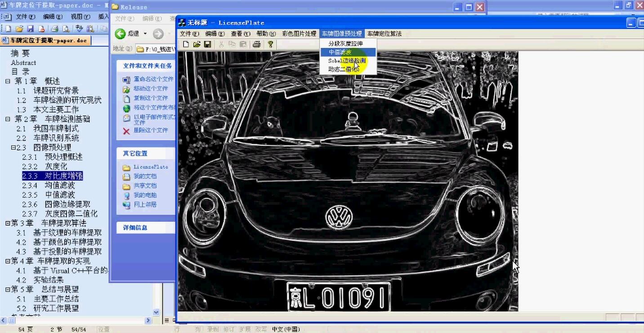Click 删除这个文件 link

tap(151, 130)
